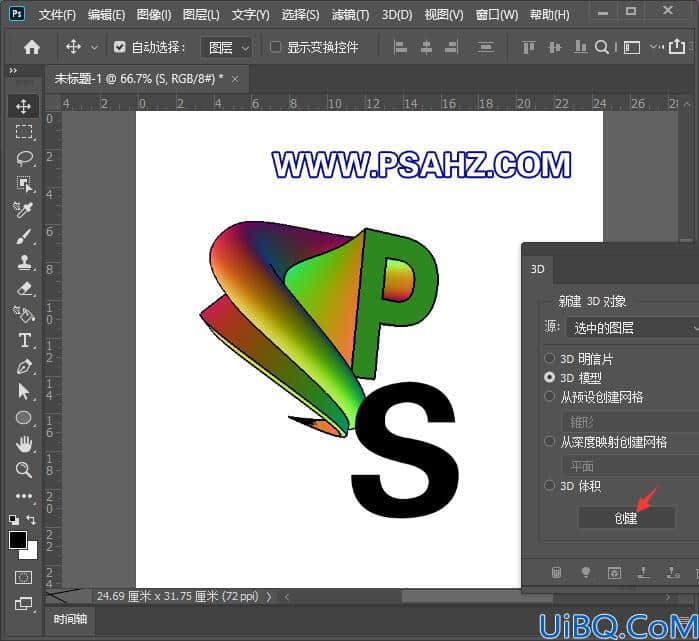Viewport: 699px width, 641px height.
Task: Align right edges in options bar
Action: (x=452, y=47)
